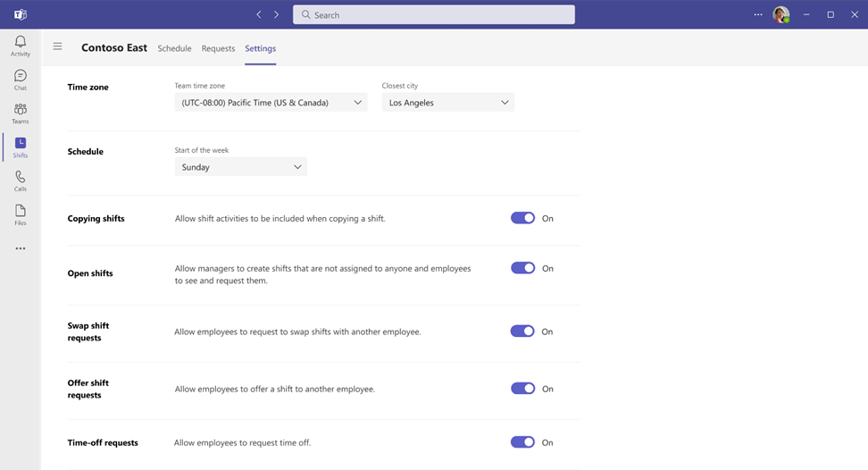The image size is (868, 470).
Task: Expand the Team time zone dropdown
Action: (x=271, y=103)
